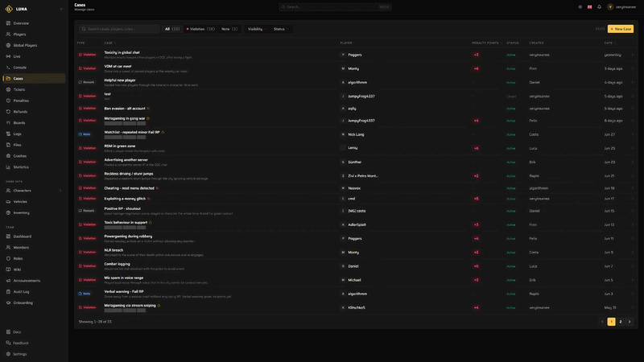The image size is (644, 362).
Task: Sort by the Date column header
Action: point(610,43)
